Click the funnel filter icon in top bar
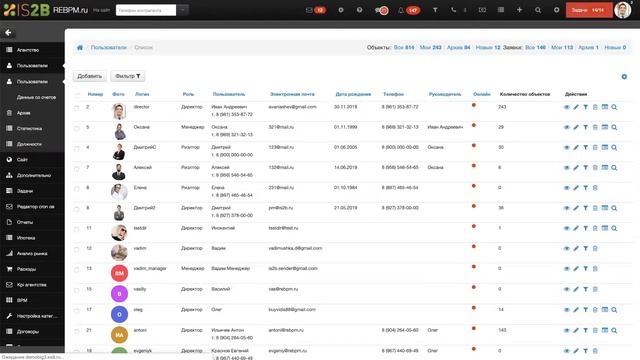The width and height of the screenshot is (640, 360). [435, 10]
